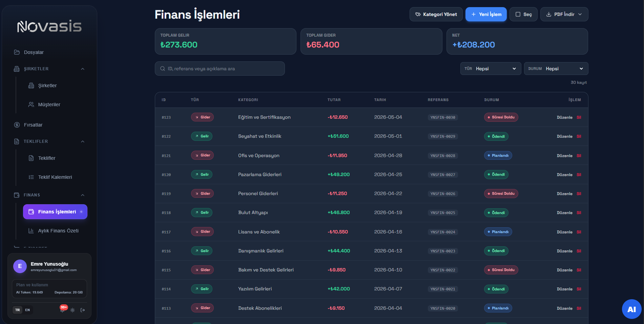The image size is (644, 324).
Task: Click the date 2026-04-22
Action: click(388, 193)
